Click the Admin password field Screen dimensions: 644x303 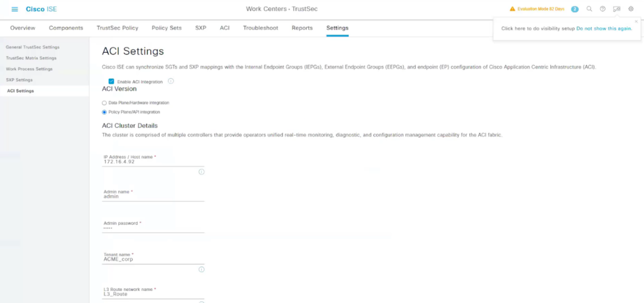click(153, 228)
